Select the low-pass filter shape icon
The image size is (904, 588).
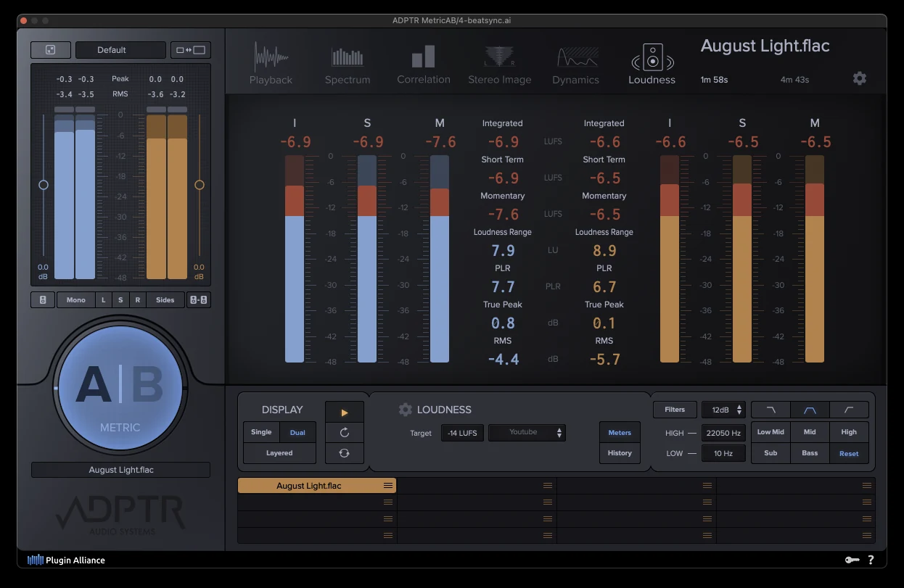pyautogui.click(x=771, y=410)
